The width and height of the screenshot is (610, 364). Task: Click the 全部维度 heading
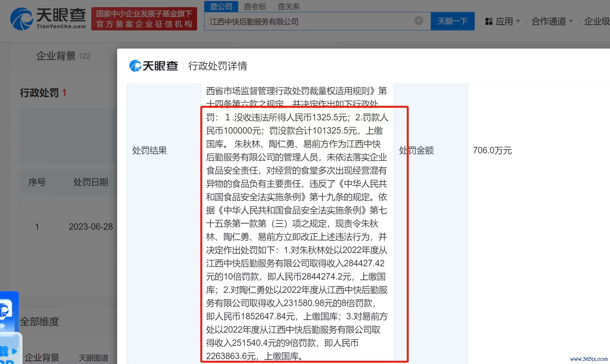(x=39, y=322)
